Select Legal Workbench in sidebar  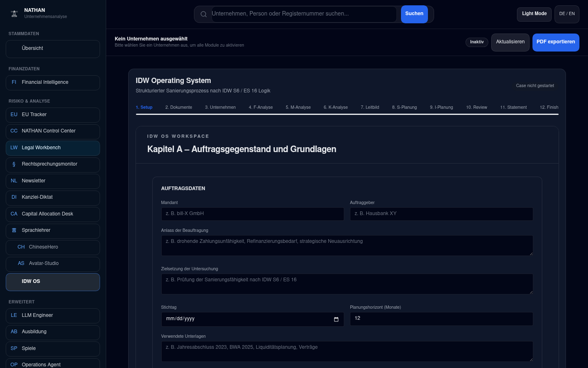click(53, 148)
